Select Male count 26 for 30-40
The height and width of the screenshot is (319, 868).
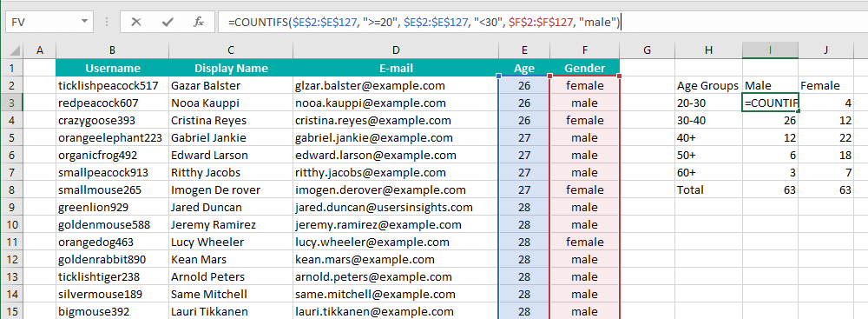pyautogui.click(x=770, y=121)
